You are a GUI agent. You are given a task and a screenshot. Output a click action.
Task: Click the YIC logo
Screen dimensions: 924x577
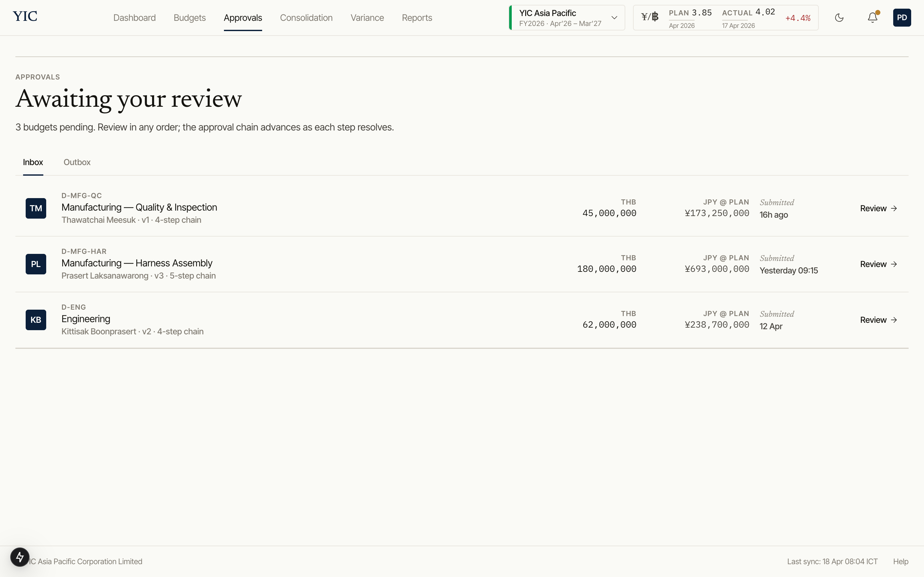coord(25,16)
